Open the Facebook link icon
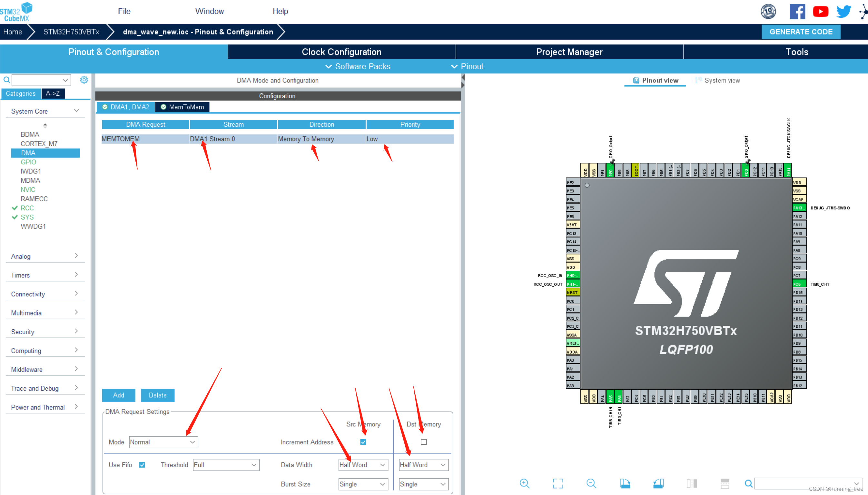Image resolution: width=868 pixels, height=495 pixels. tap(797, 12)
